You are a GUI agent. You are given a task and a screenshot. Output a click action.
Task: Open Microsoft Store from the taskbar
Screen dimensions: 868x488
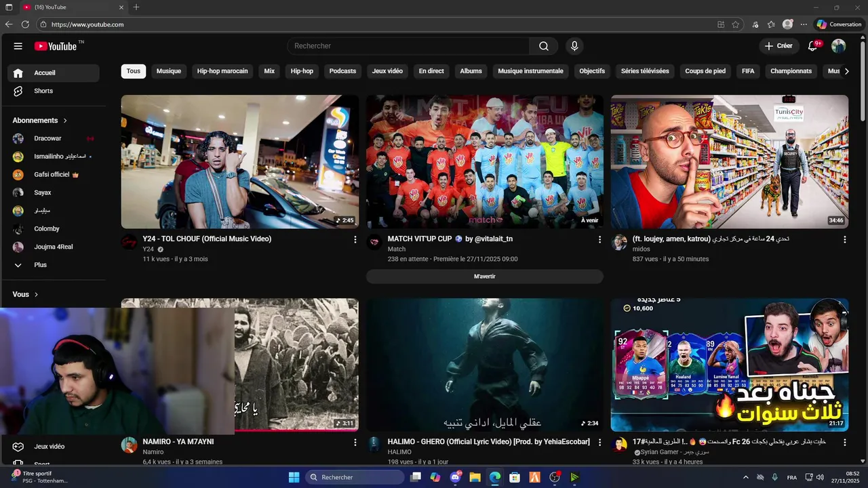click(515, 477)
